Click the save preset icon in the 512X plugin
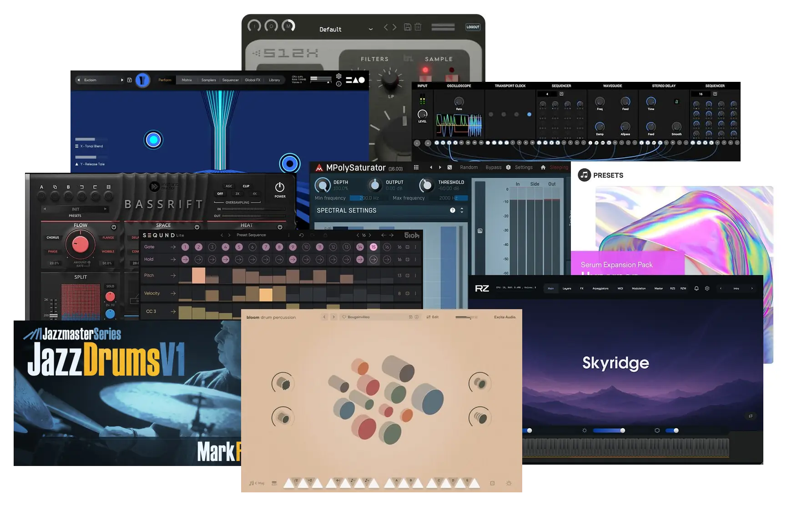The height and width of the screenshot is (506, 812). point(408,27)
